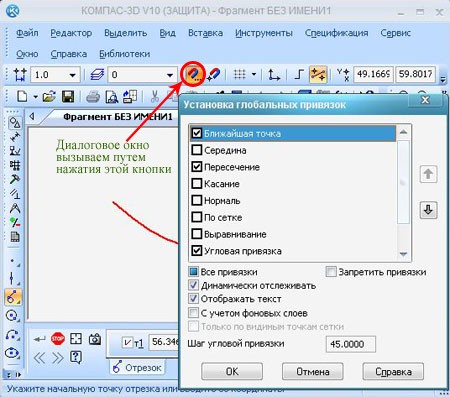Open print preview icon
Viewport: 450px width, 397px height.
coord(112,97)
